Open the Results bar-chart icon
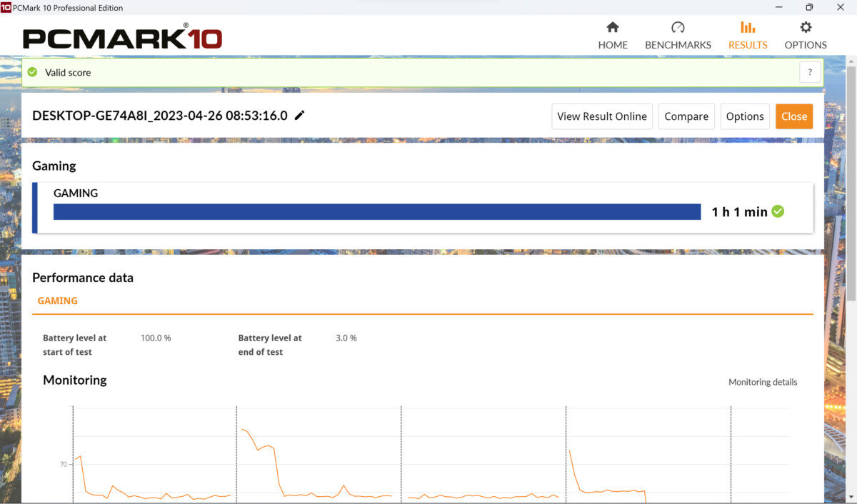This screenshot has height=504, width=857. [748, 28]
